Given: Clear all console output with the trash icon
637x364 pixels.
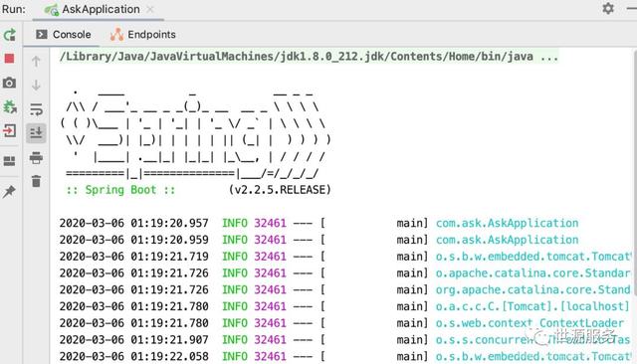Looking at the screenshot, I should pyautogui.click(x=36, y=181).
